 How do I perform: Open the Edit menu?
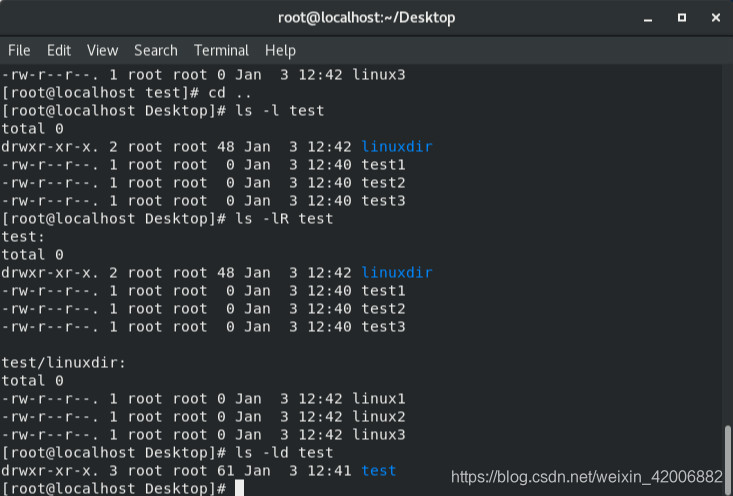point(59,50)
